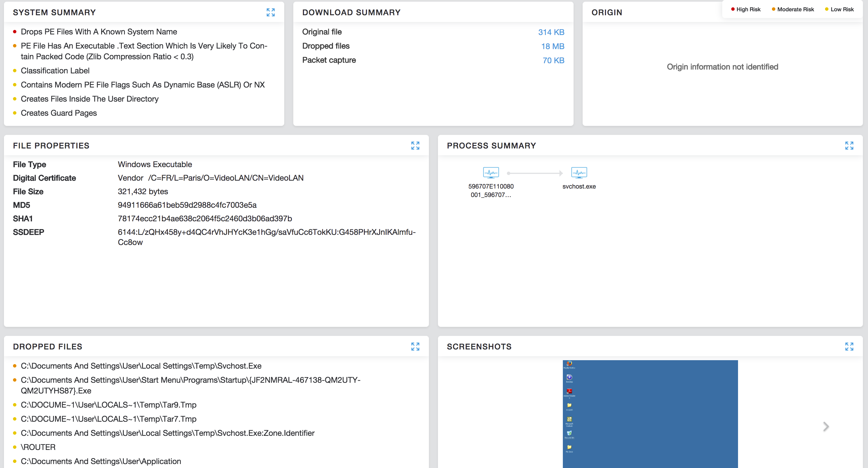Image resolution: width=868 pixels, height=468 pixels.
Task: Toggle the High Risk legend item
Action: click(745, 9)
